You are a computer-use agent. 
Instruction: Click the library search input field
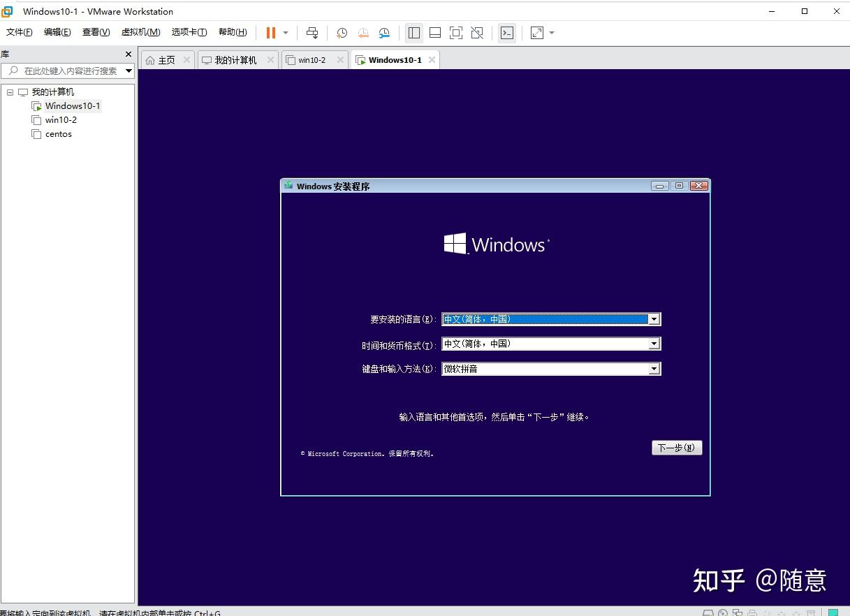(66, 71)
